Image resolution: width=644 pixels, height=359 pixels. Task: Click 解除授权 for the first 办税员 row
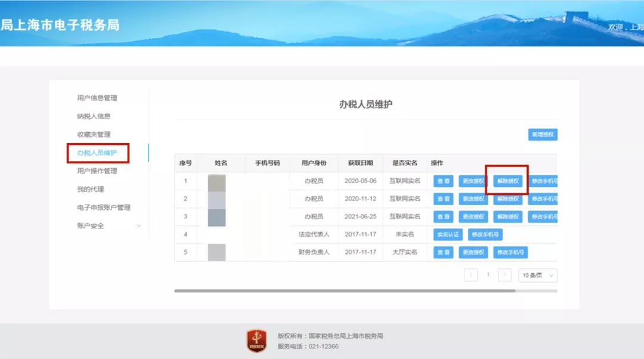507,181
